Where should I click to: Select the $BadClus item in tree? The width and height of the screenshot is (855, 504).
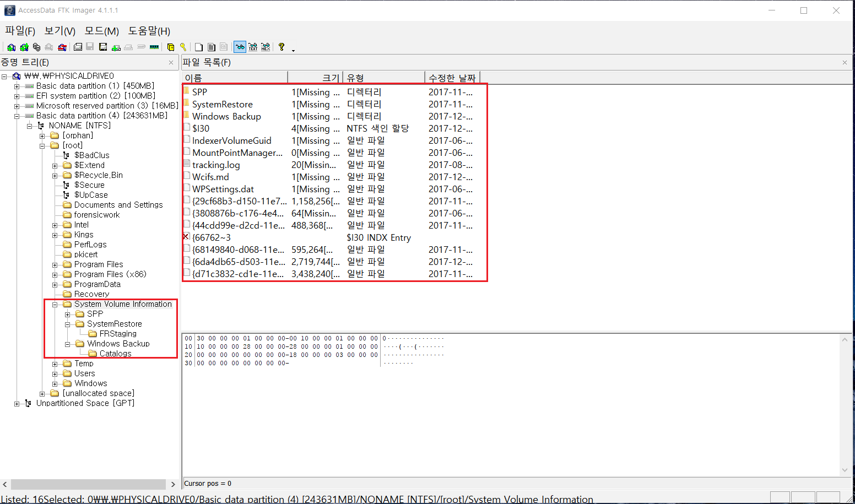pos(91,155)
